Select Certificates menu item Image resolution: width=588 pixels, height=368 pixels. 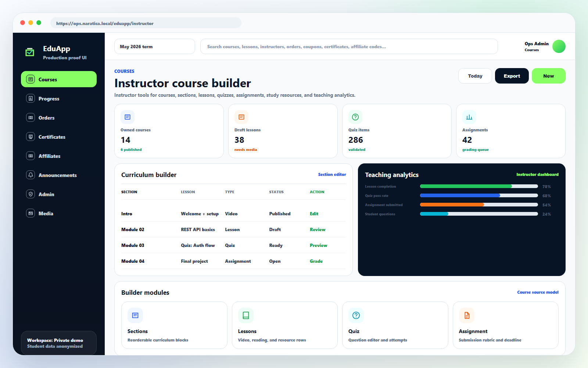[x=59, y=137]
